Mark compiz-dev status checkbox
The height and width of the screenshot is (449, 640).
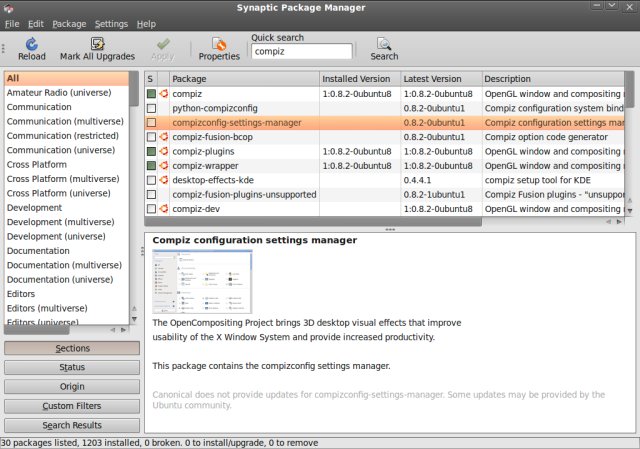(x=151, y=209)
